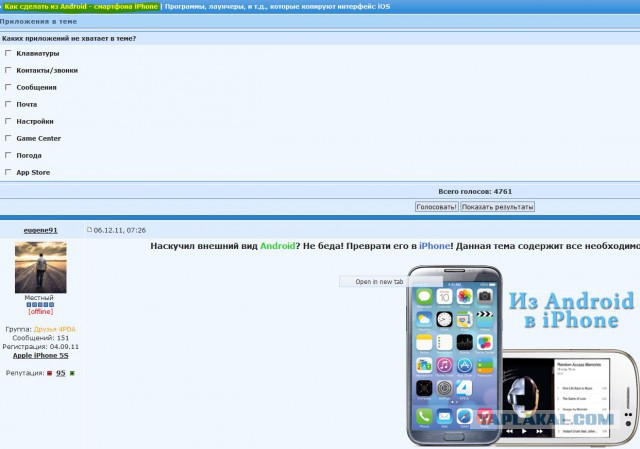
Task: Click the Сообщений: 151 count text
Action: (40, 338)
